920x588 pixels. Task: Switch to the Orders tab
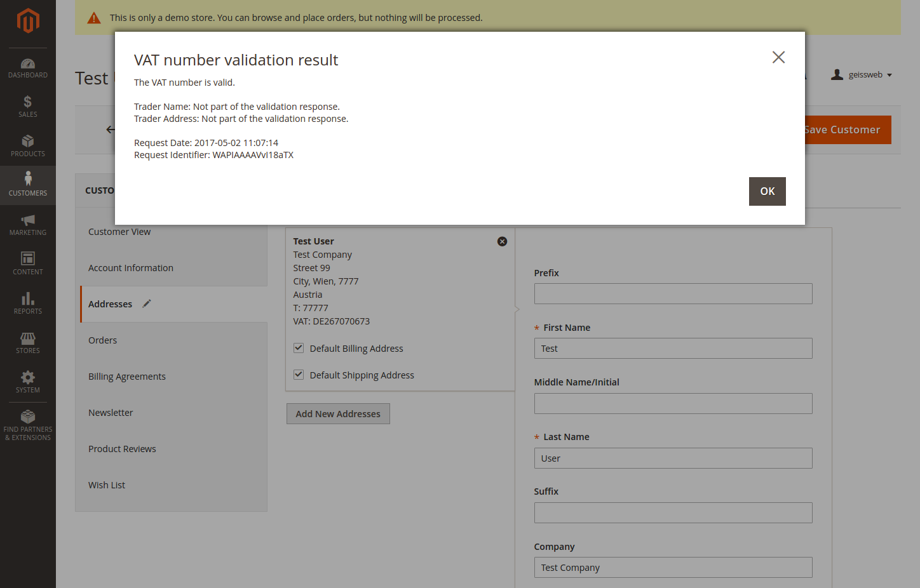pos(103,340)
